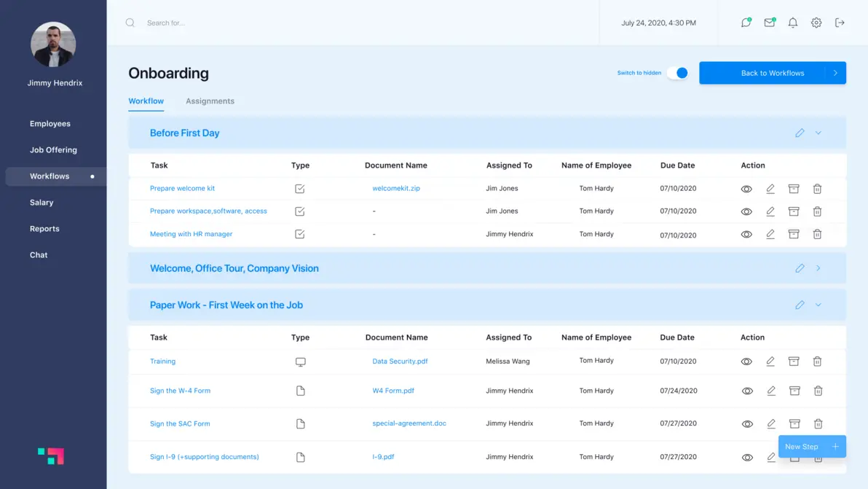This screenshot has height=489, width=868.
Task: Open the W4 Form.pdf document link
Action: point(393,391)
